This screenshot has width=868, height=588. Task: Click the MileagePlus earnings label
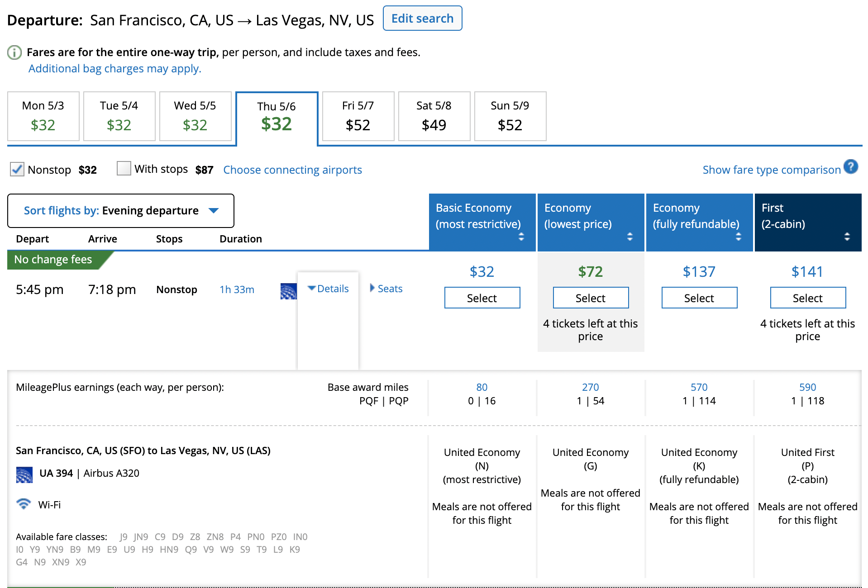pos(120,388)
